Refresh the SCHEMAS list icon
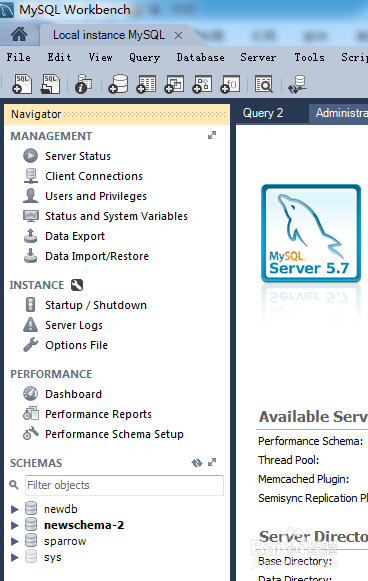The height and width of the screenshot is (581, 368). click(x=197, y=463)
